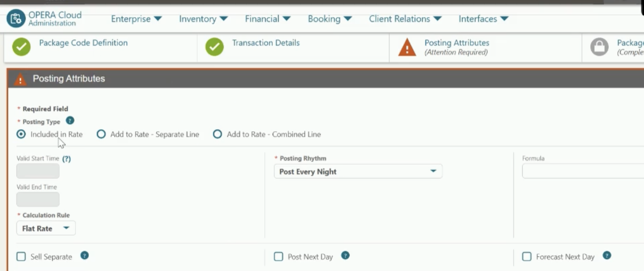This screenshot has height=271, width=644.
Task: Expand the Calculation Rule Flat Rate dropdown
Action: (x=46, y=228)
